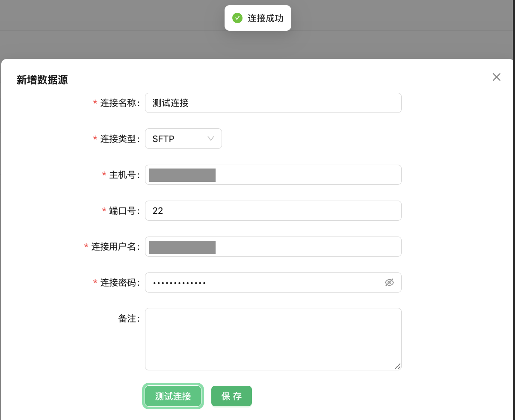Focus the 备注 remarks textarea
This screenshot has height=420, width=515.
click(x=273, y=339)
